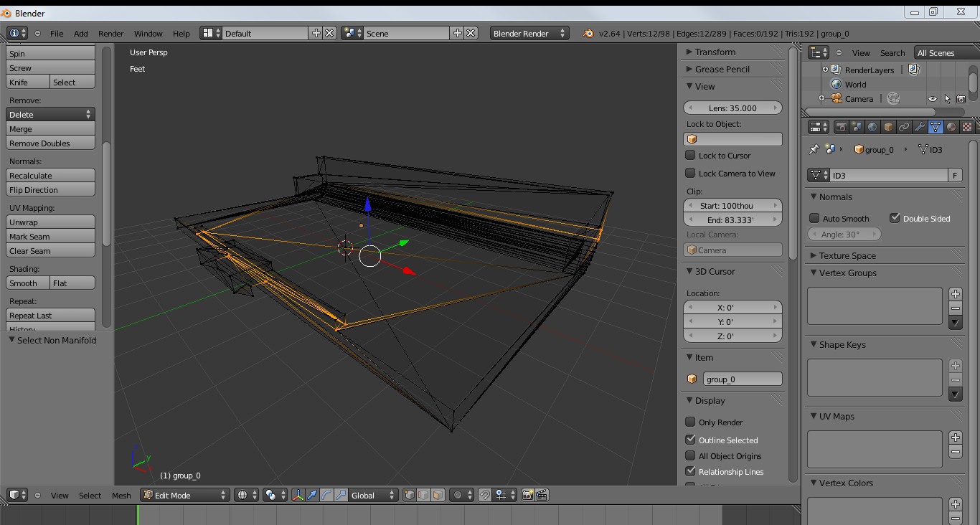Image resolution: width=980 pixels, height=525 pixels.
Task: Expand the RenderLayers tree item
Action: pos(825,70)
